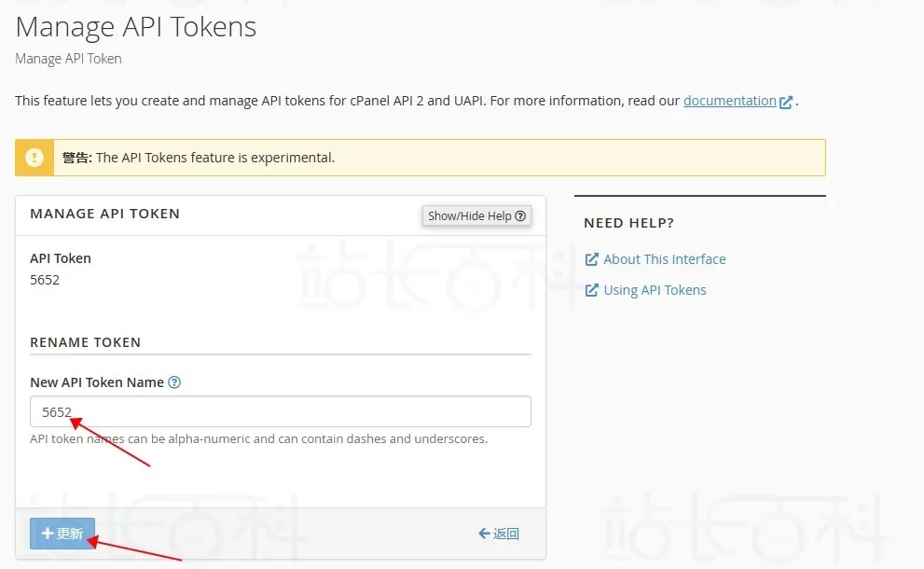This screenshot has height=569, width=924.
Task: Open About This Interface link
Action: [664, 259]
